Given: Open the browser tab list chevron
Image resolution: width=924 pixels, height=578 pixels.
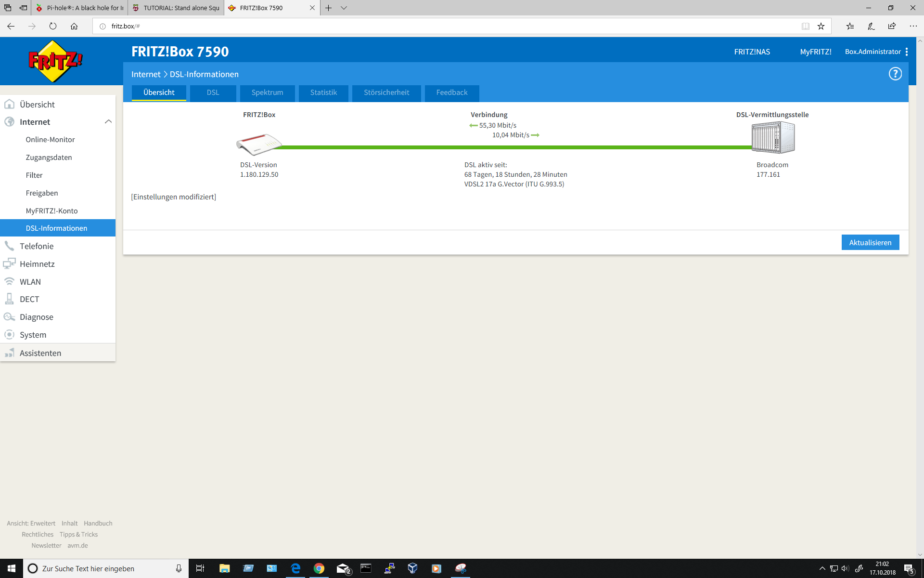Looking at the screenshot, I should [344, 8].
